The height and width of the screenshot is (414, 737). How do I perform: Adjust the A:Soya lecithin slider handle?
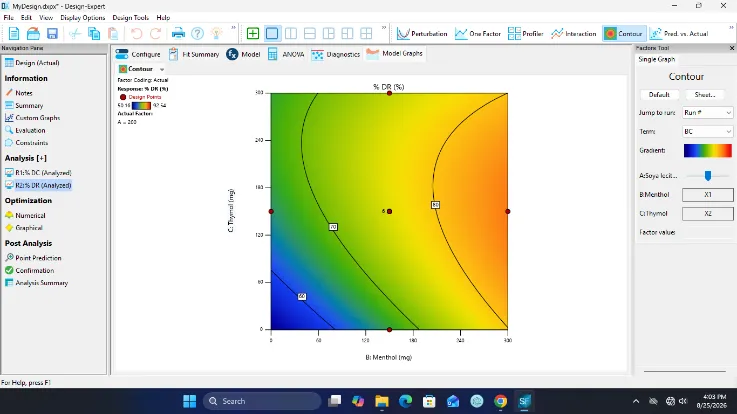coord(708,175)
